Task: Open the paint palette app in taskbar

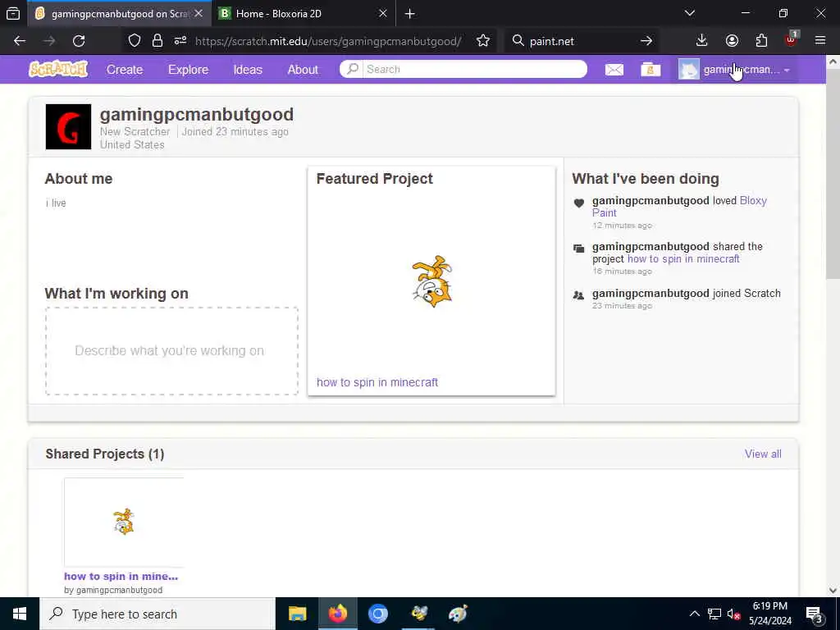Action: point(458,614)
